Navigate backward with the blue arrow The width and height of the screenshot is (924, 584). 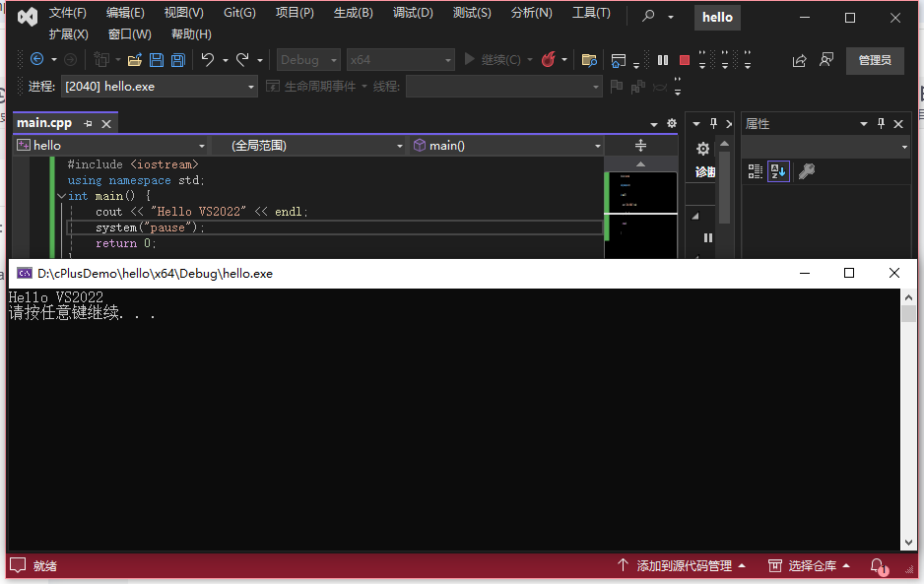click(x=36, y=59)
